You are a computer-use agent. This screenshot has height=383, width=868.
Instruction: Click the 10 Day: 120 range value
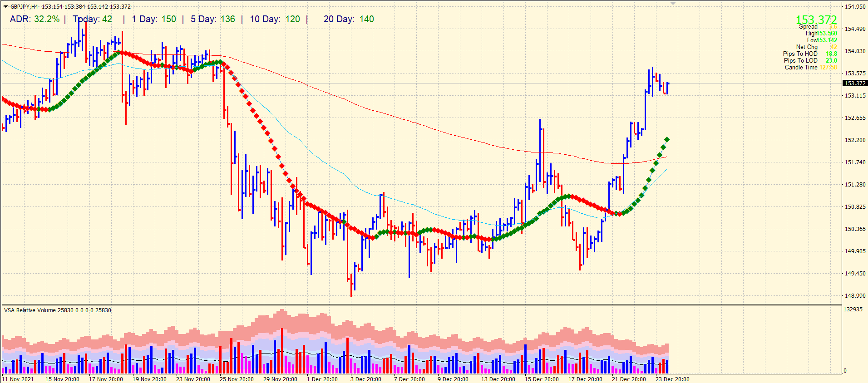275,19
